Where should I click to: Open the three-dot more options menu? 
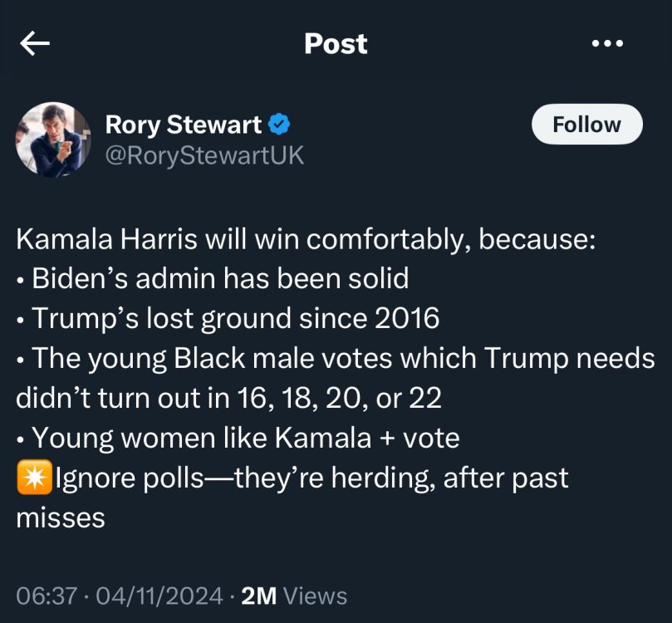click(x=607, y=44)
